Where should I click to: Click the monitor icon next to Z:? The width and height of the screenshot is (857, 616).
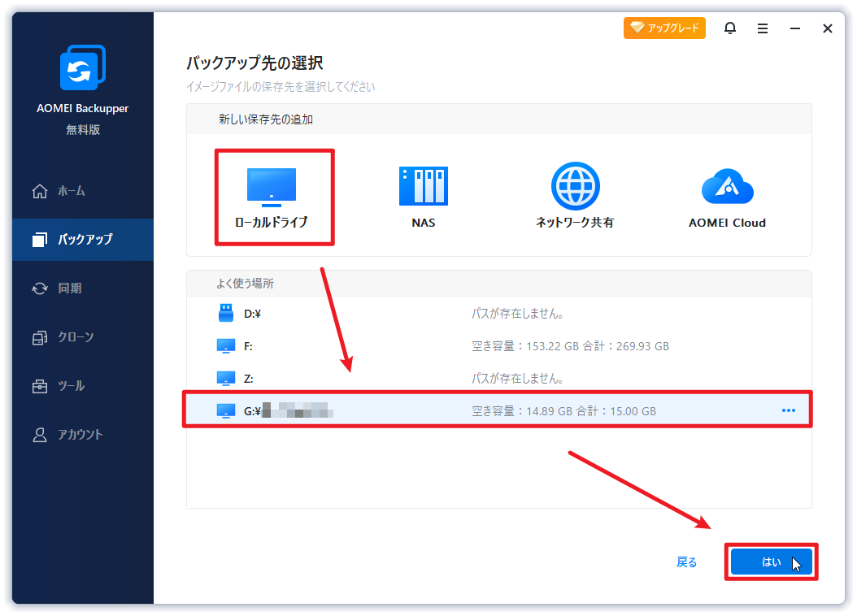[x=226, y=379]
